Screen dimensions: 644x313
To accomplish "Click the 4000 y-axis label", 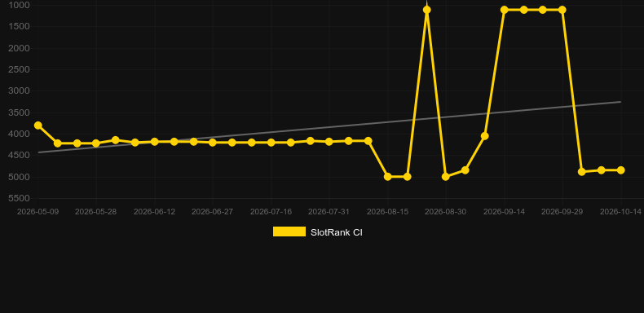I will [x=19, y=134].
